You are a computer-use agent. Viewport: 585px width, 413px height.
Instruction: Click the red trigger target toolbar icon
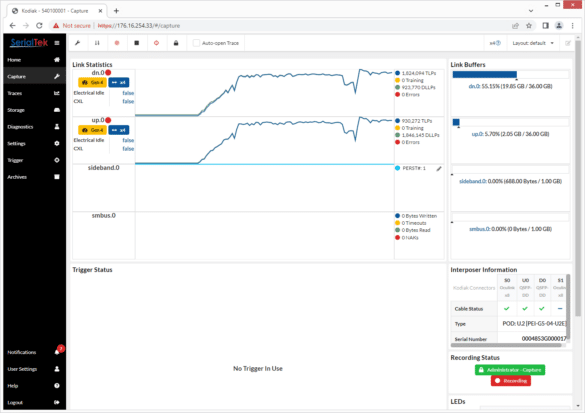point(156,43)
